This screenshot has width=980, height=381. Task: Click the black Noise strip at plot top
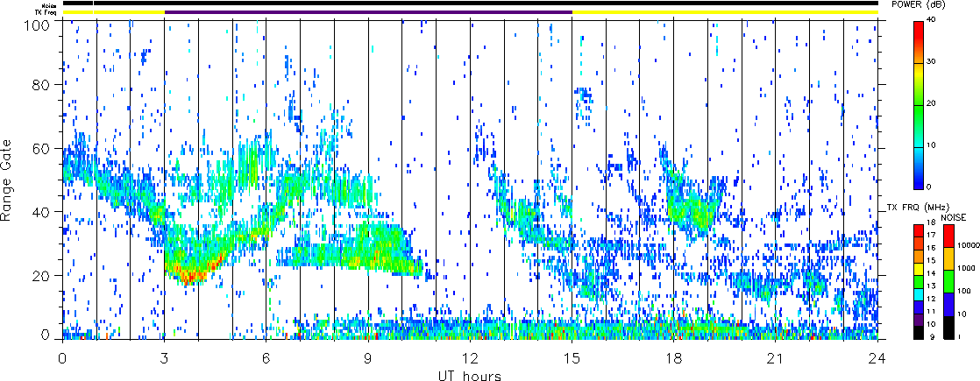click(470, 4)
